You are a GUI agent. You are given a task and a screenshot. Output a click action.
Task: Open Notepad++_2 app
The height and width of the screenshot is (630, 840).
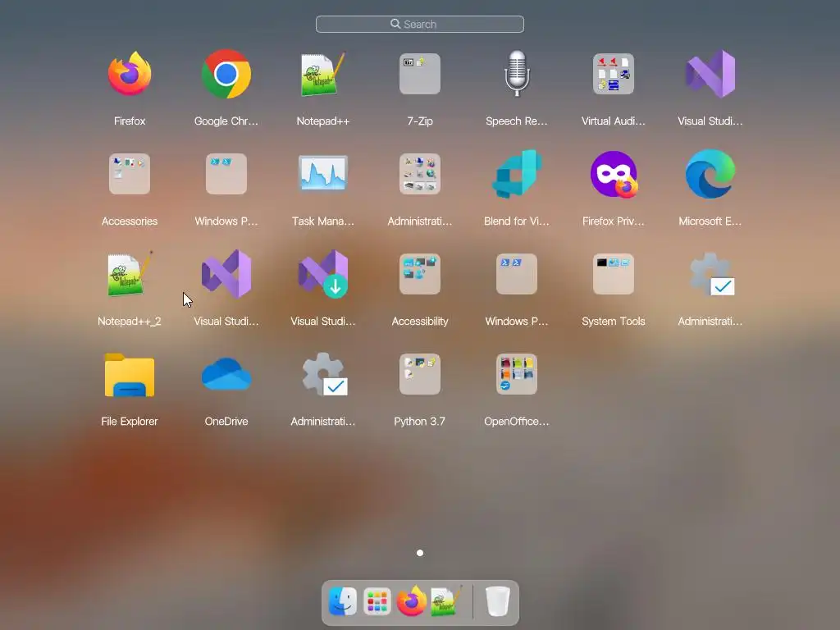coord(129,274)
